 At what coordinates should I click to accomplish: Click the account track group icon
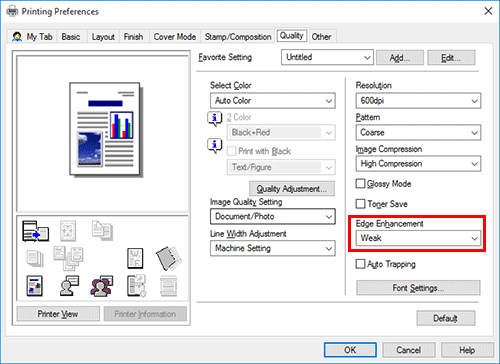pos(102,286)
